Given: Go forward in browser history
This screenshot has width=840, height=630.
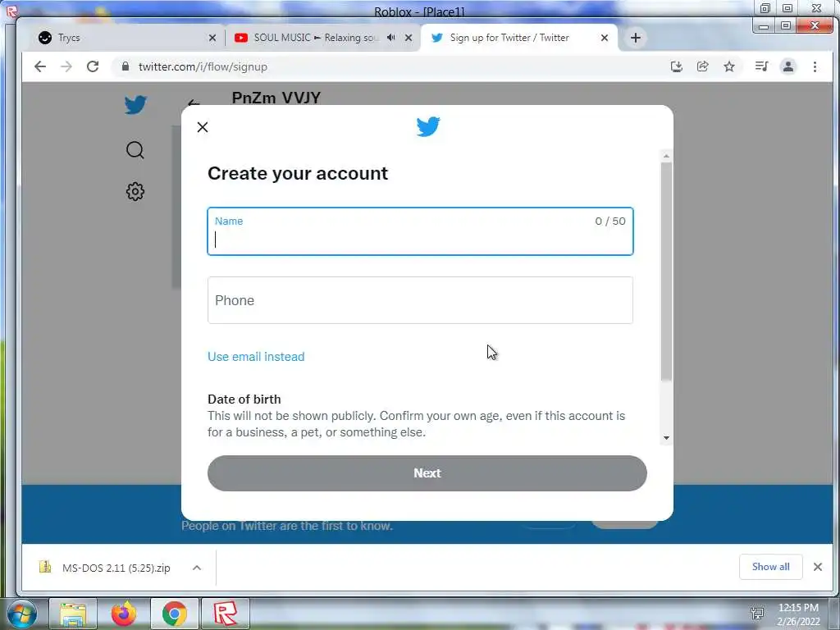Looking at the screenshot, I should click(66, 66).
